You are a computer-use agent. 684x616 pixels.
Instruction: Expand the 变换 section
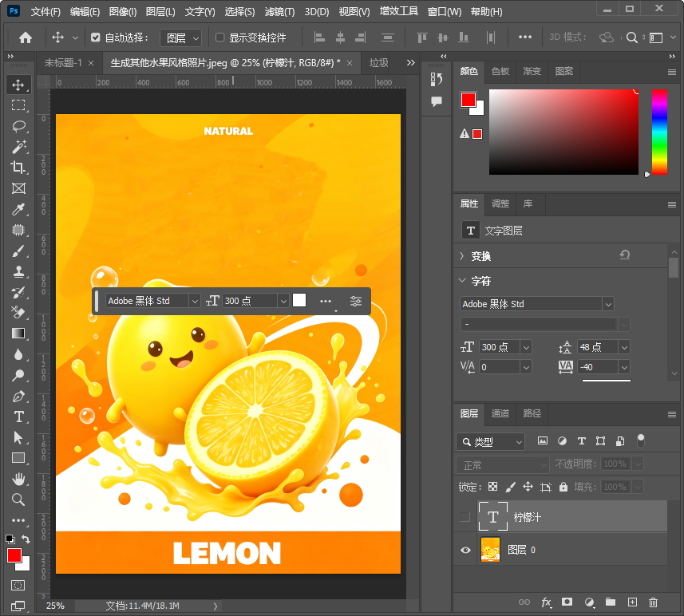point(461,256)
